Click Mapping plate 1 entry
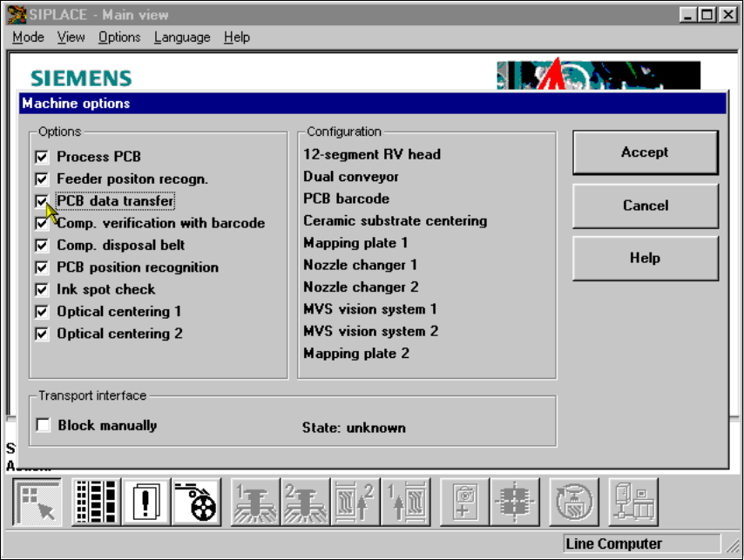 click(x=355, y=243)
